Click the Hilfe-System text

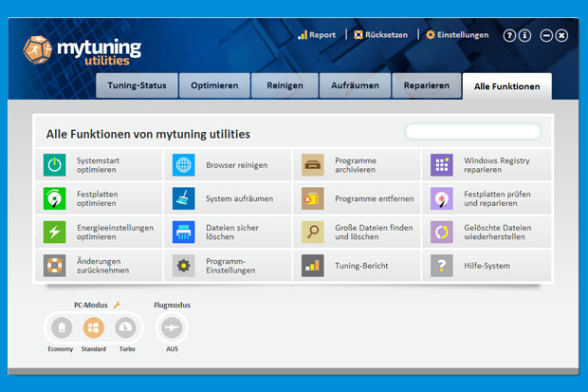[487, 266]
